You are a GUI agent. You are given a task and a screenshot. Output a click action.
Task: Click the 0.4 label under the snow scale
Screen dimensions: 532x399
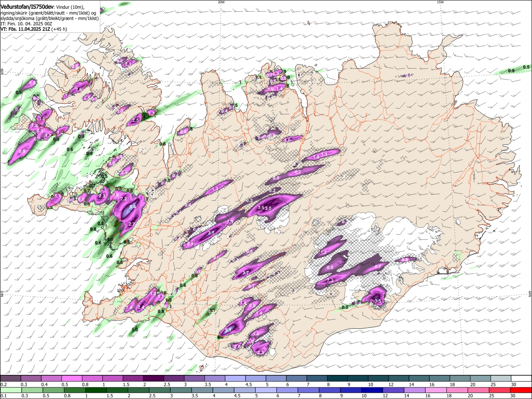(x=44, y=384)
